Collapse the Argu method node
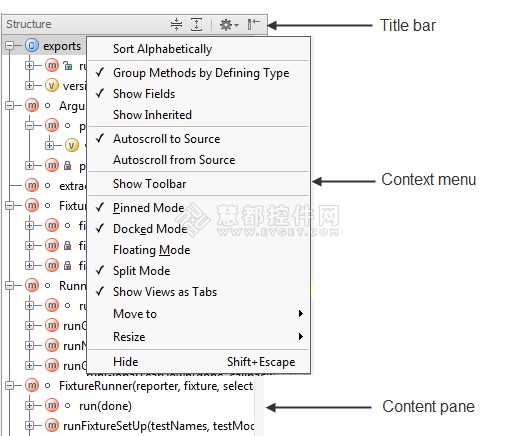509x436 pixels. [x=10, y=106]
